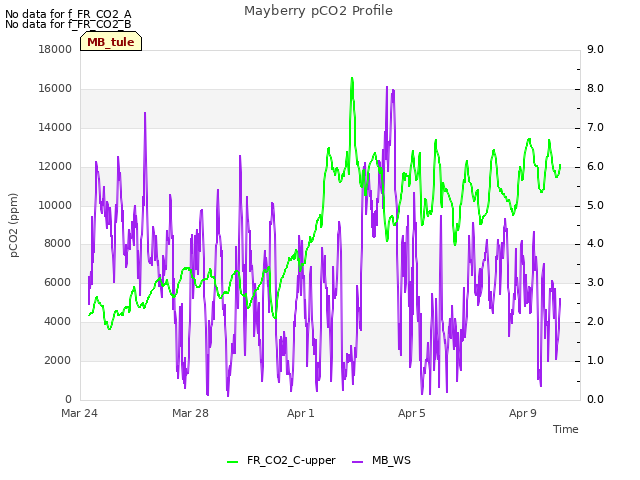The image size is (640, 480).
Task: Click the green FR_CO2_C-upper legend swatch
Action: pos(232,462)
